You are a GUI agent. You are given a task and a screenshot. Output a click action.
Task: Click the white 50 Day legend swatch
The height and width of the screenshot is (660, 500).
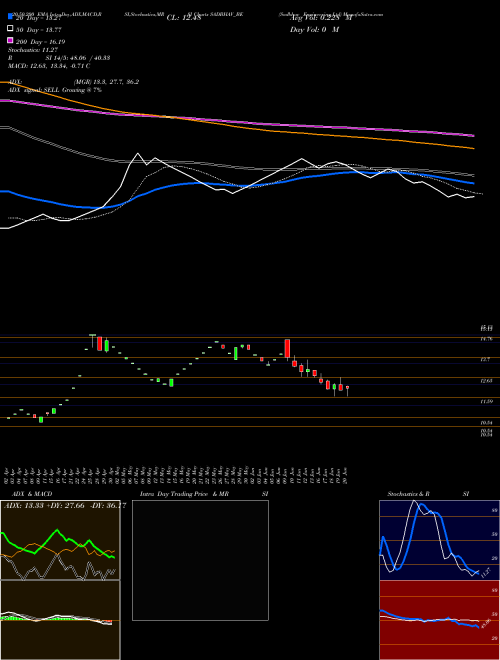10,29
